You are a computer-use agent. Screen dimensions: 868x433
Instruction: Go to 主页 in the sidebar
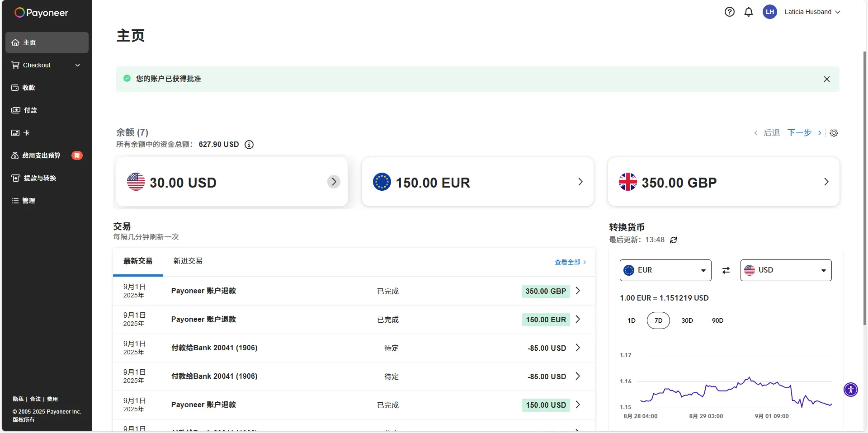click(47, 42)
